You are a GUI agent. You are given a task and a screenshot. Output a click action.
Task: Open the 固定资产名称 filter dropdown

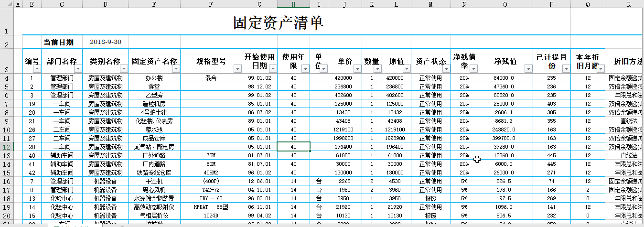176,69
